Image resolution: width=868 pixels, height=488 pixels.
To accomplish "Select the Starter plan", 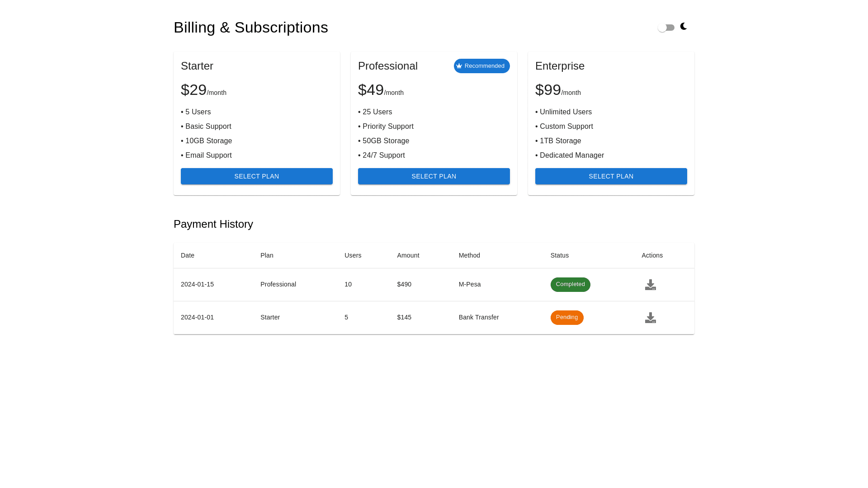I will coord(256,176).
